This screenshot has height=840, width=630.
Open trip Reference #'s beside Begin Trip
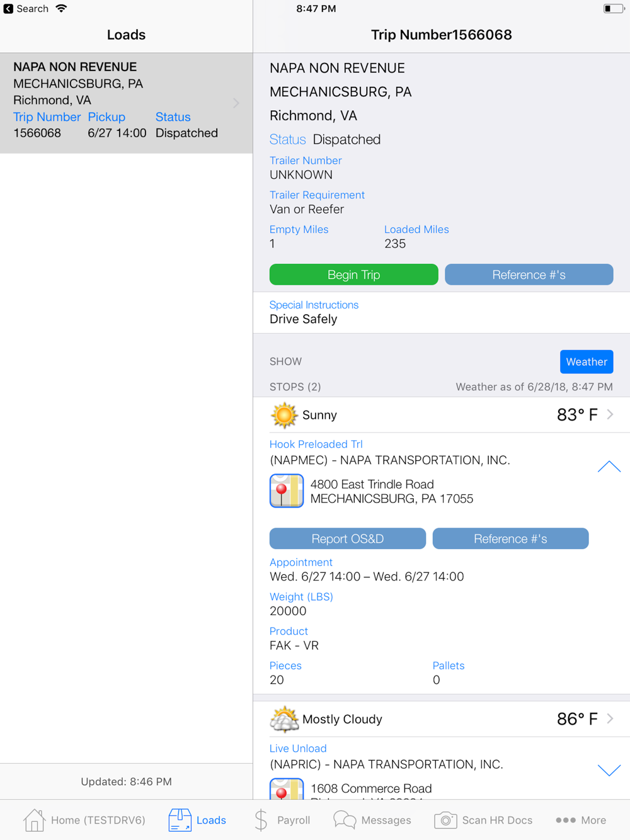529,275
